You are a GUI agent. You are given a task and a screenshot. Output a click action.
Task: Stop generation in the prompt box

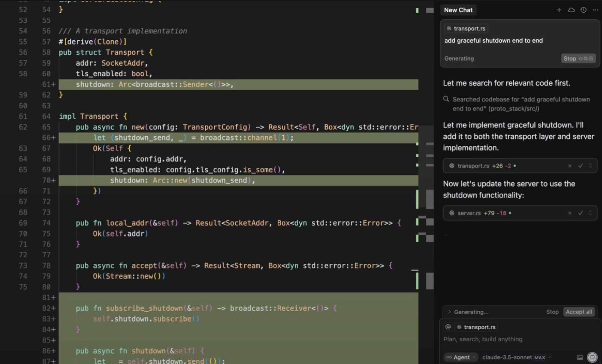[x=578, y=58]
